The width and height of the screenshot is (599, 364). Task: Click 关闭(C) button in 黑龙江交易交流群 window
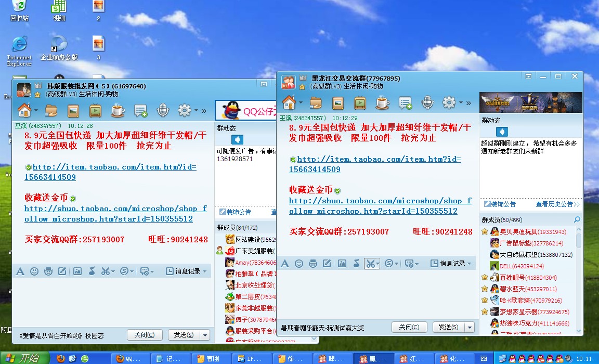[409, 327]
